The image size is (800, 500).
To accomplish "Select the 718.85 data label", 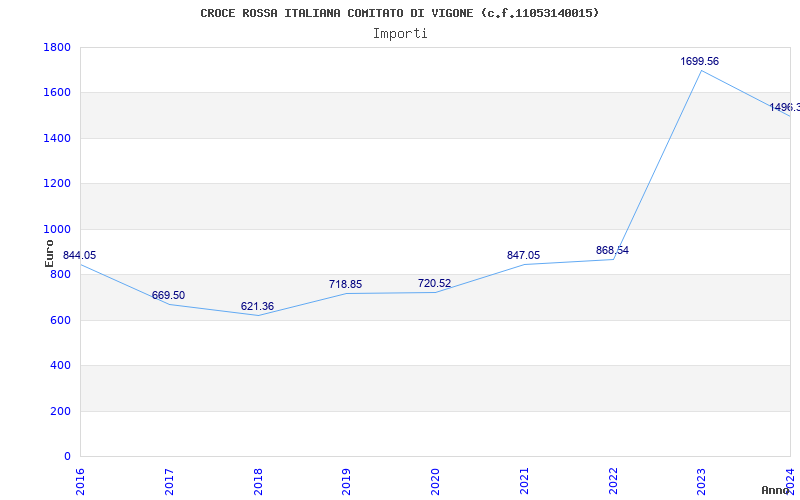I will tap(345, 284).
